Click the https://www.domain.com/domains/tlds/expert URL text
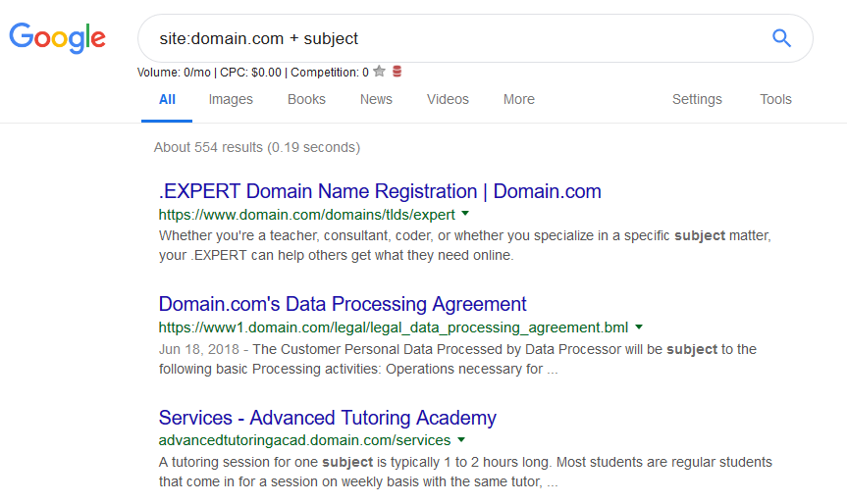Image resolution: width=847 pixels, height=504 pixels. coord(307,215)
